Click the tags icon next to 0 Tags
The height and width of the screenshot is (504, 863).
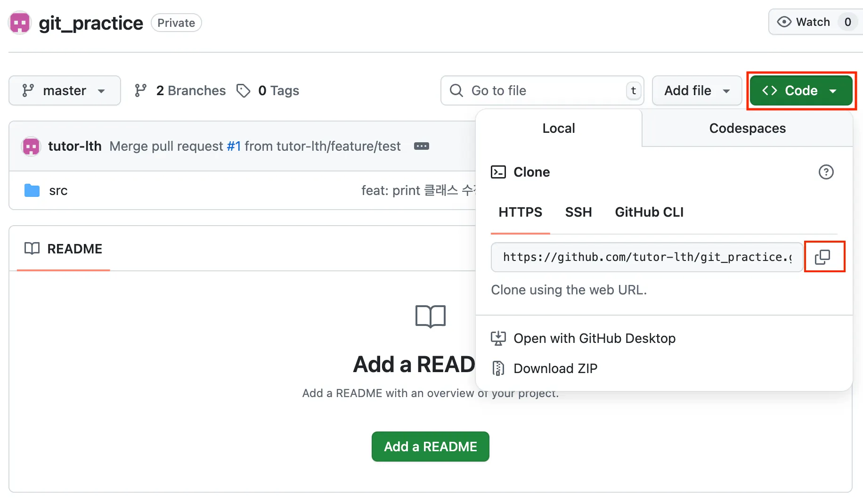243,90
